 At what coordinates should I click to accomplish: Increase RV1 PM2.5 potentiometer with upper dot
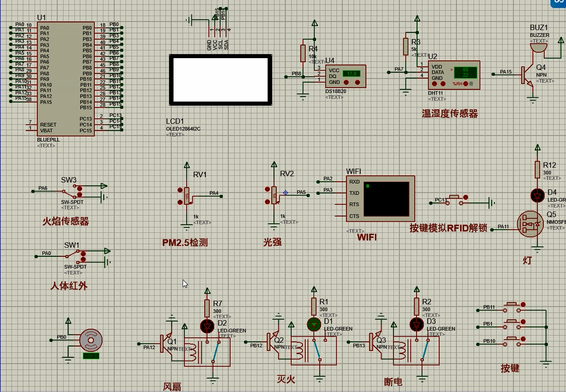pos(180,190)
